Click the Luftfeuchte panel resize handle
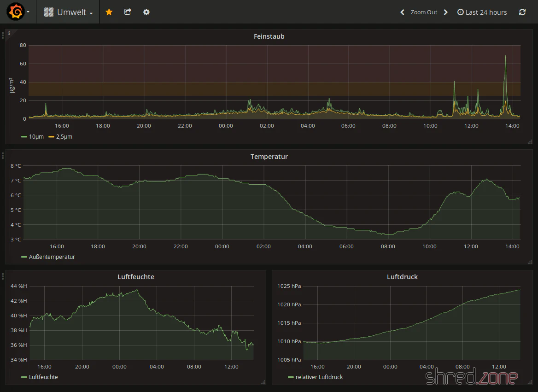The width and height of the screenshot is (538, 392). click(x=263, y=382)
